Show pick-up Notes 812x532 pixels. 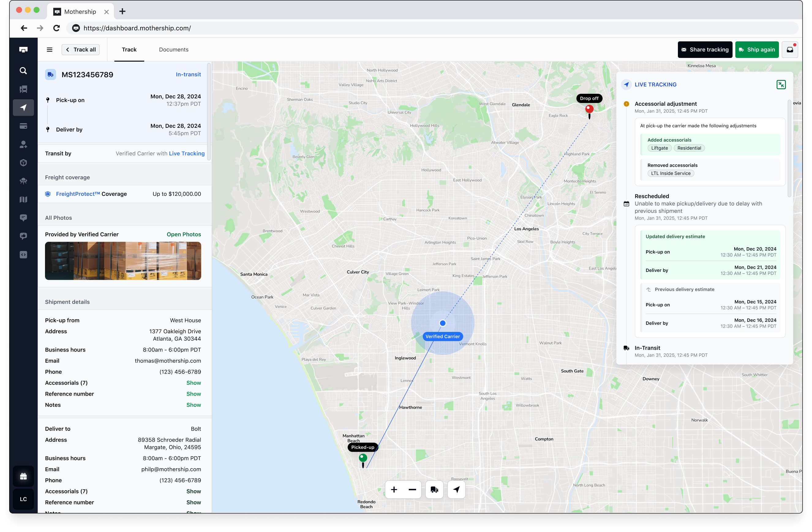(194, 405)
